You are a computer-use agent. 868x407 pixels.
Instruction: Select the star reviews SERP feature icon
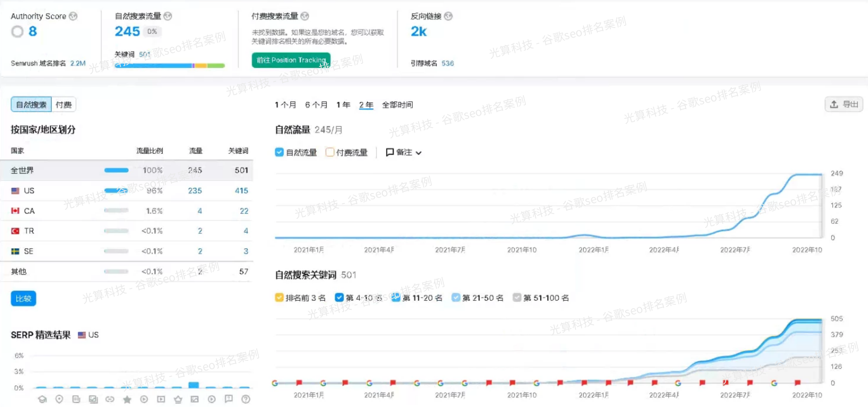(127, 399)
